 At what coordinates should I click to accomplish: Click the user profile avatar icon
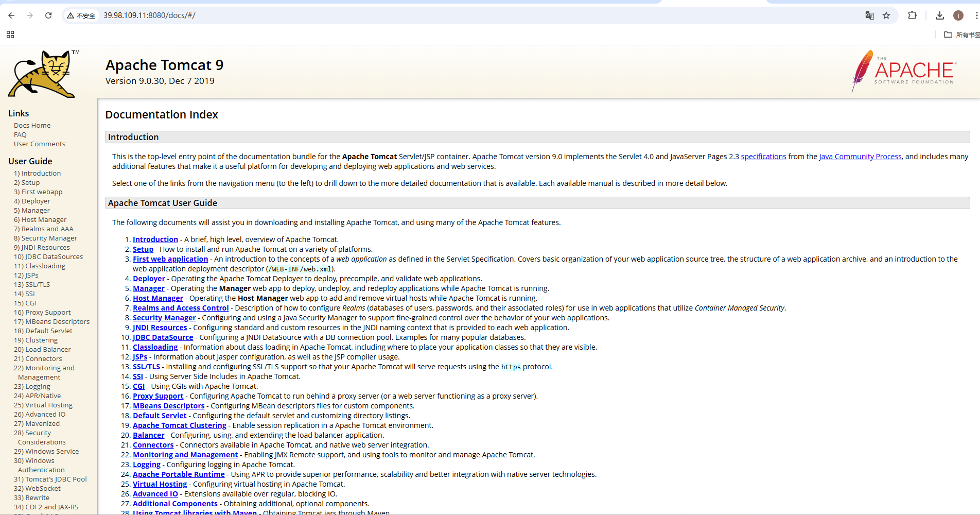pyautogui.click(x=958, y=15)
